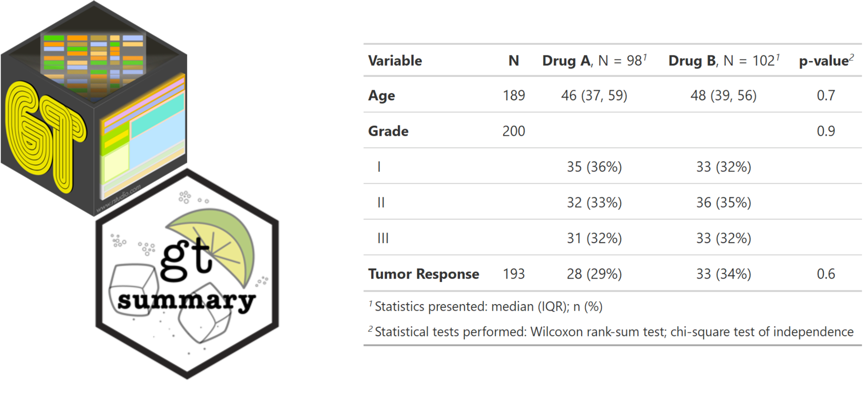The width and height of the screenshot is (868, 394).
Task: Select the Age row label
Action: [381, 95]
